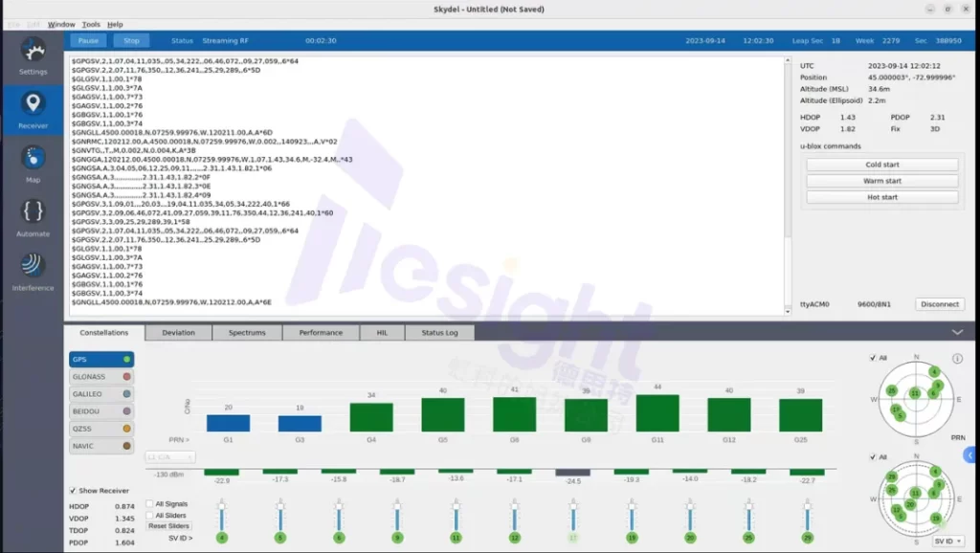
Task: Open the Interference sidebar icon
Action: (x=33, y=269)
